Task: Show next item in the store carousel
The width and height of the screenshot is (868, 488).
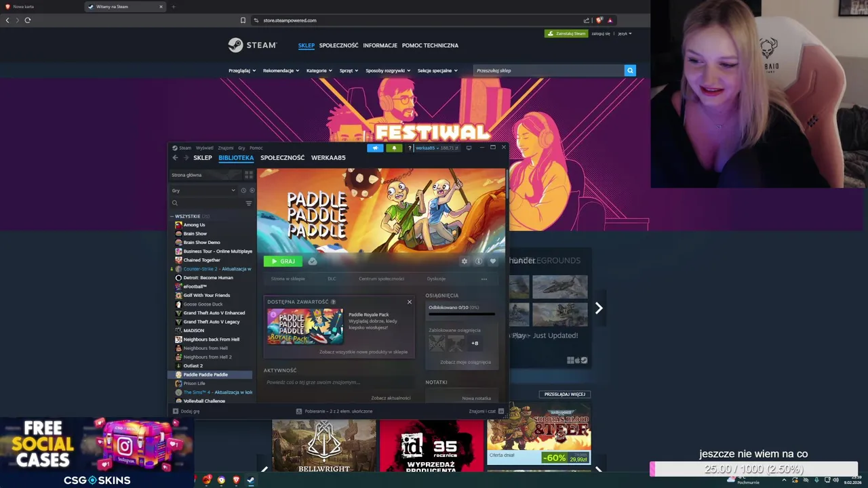Action: (599, 308)
